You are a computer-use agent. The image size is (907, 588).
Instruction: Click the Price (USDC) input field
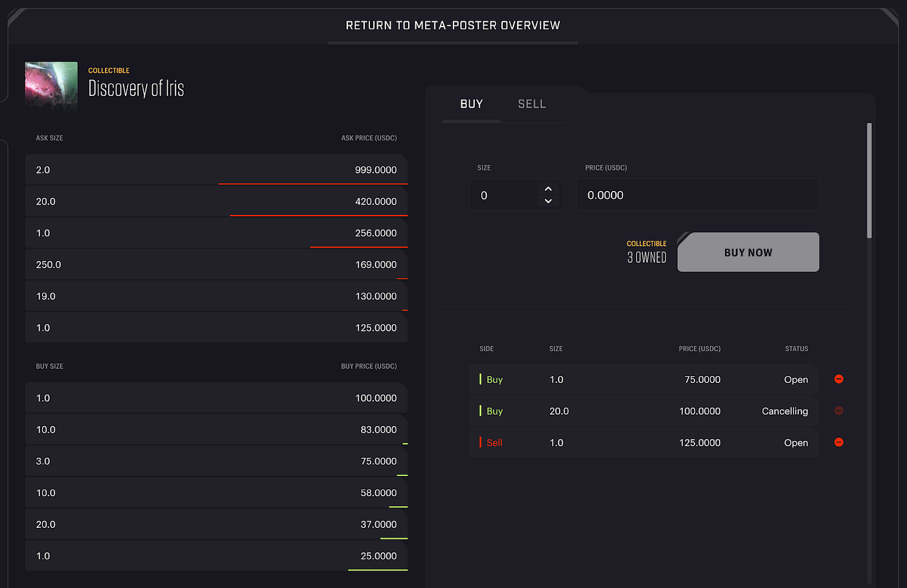coord(698,194)
